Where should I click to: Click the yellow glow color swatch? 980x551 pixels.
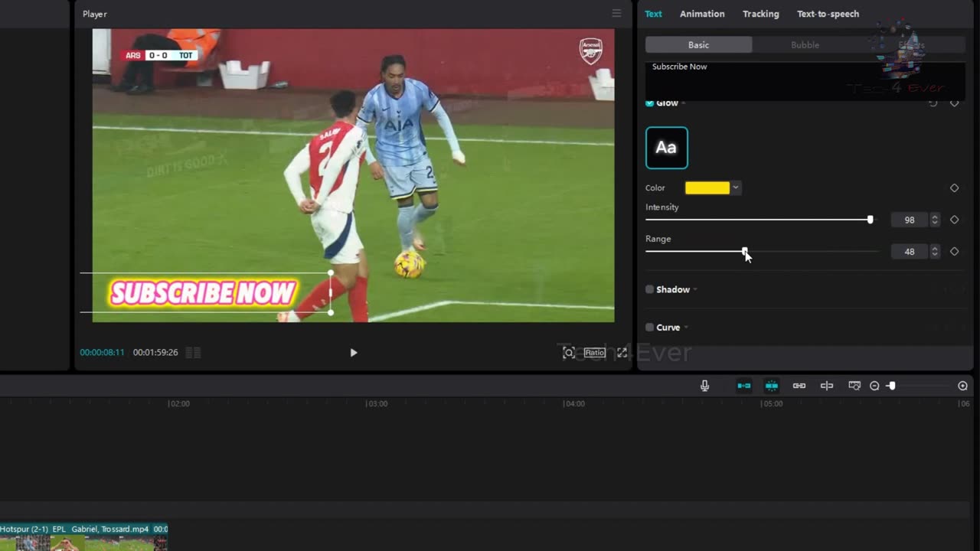coord(707,187)
